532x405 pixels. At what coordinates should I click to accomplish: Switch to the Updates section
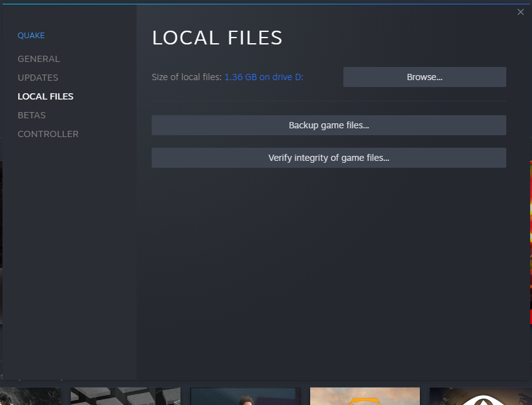(38, 78)
